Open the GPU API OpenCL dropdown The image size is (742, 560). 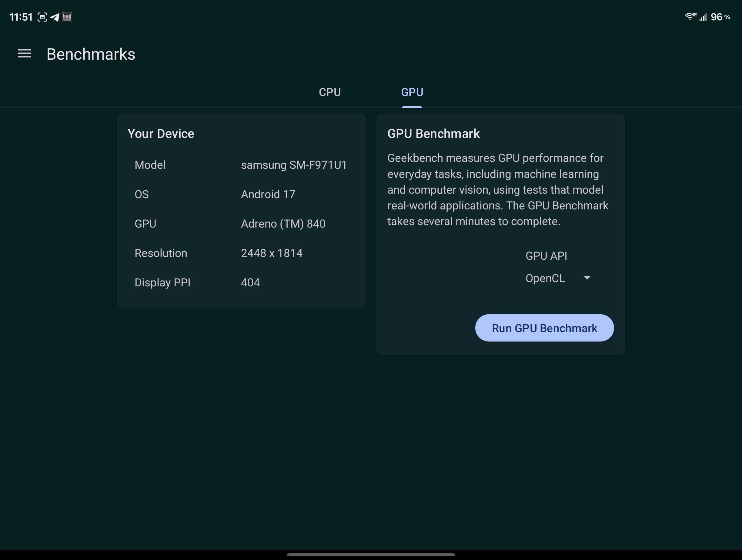click(x=558, y=278)
